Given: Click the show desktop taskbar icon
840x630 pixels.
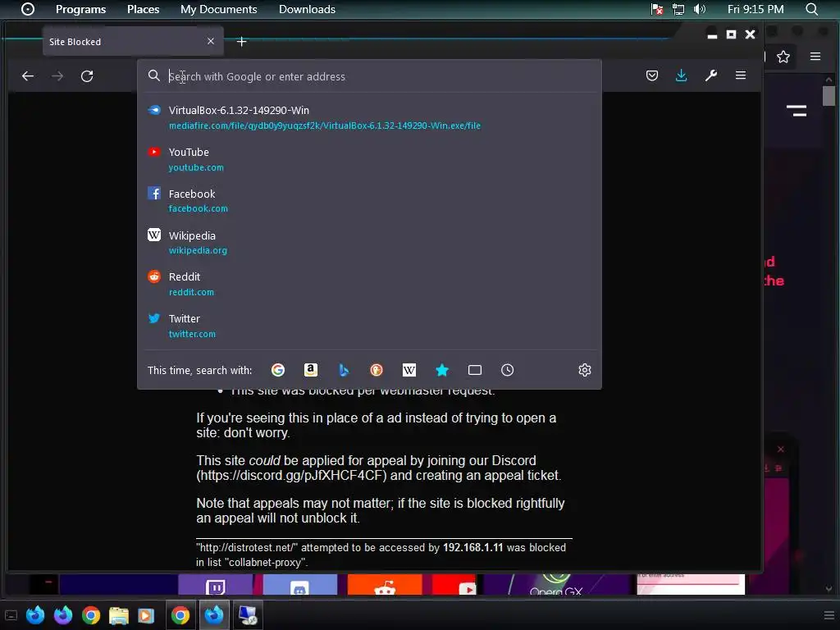Looking at the screenshot, I should tap(11, 615).
